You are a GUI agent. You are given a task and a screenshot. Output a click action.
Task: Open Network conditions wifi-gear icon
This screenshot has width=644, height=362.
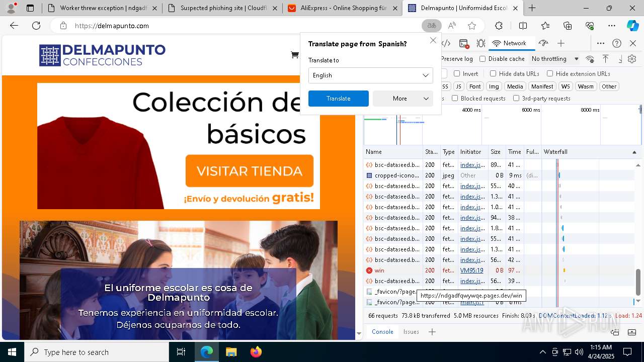590,59
